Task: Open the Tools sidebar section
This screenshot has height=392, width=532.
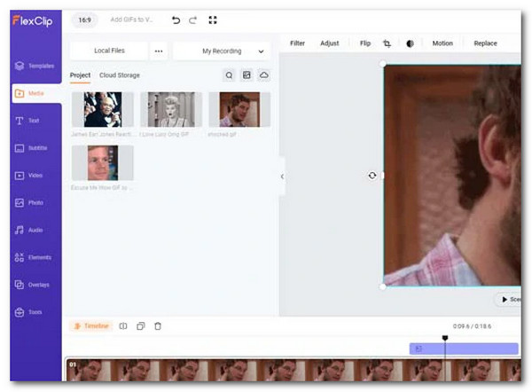Action: (x=28, y=312)
